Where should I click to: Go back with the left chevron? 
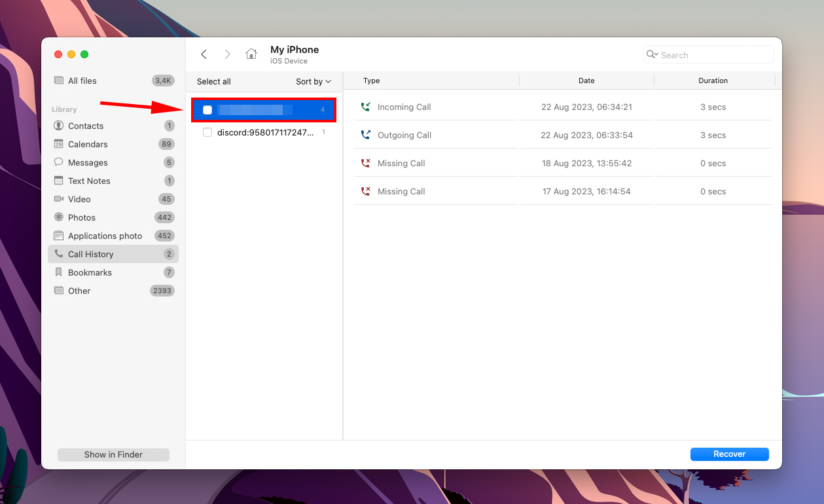(x=204, y=54)
